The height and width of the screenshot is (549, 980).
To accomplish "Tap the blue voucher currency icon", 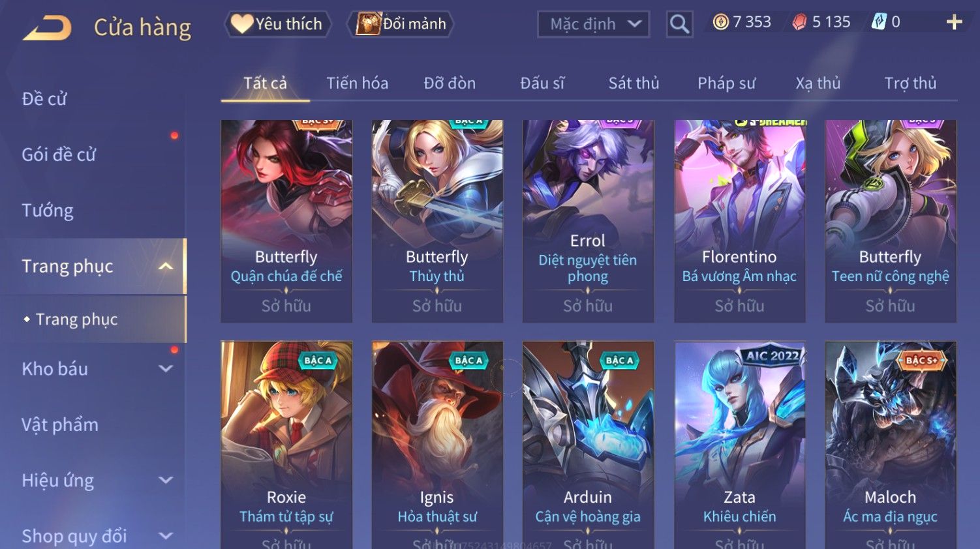I will pos(879,22).
